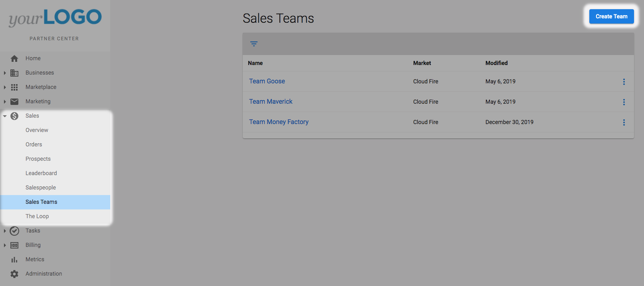Click the yourLOGO partner center logo
Screen dimensions: 644x286
coord(55,18)
